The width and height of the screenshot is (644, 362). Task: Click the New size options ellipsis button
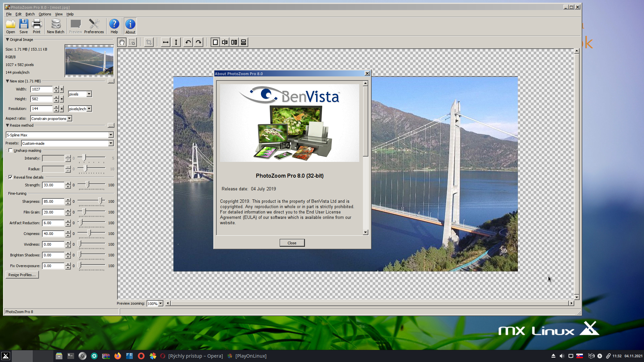coord(111,81)
